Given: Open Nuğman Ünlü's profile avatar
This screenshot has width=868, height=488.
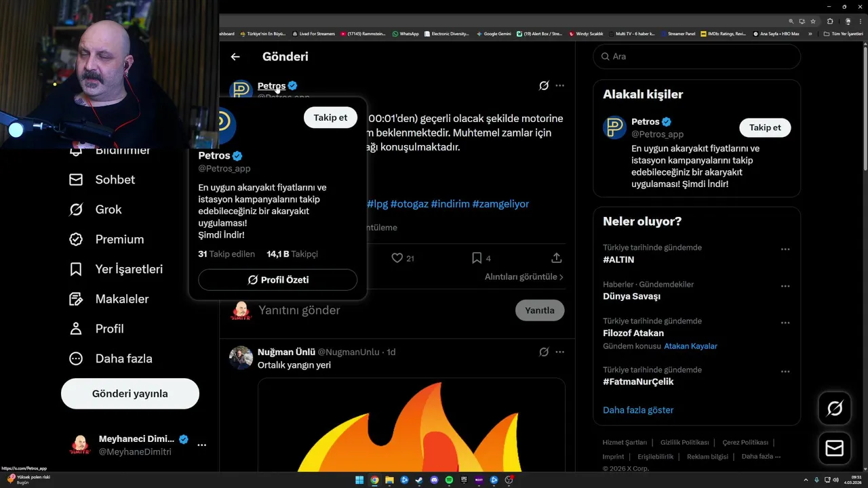Looking at the screenshot, I should click(241, 357).
